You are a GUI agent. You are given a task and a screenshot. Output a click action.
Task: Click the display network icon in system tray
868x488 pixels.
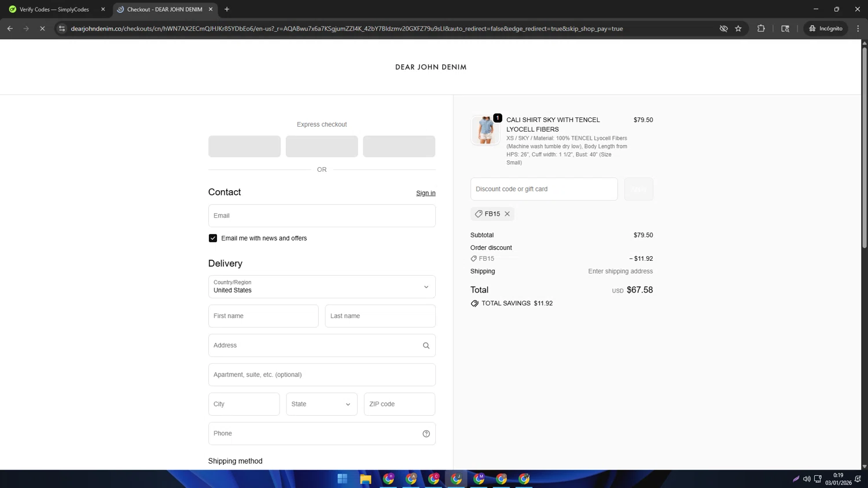click(x=818, y=479)
